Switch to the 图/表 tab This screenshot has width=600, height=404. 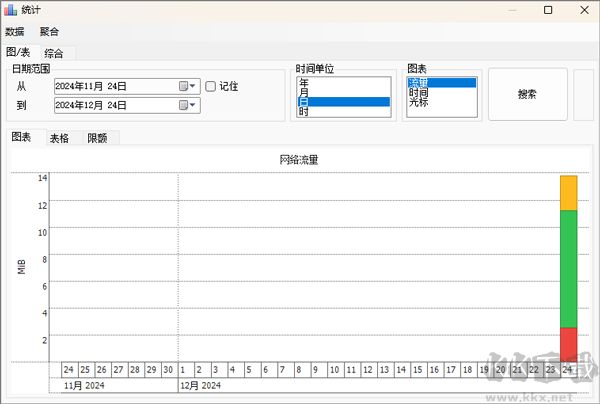[18, 52]
